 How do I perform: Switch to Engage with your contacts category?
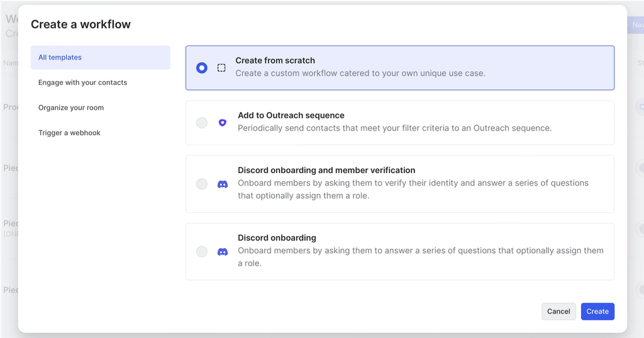point(82,82)
